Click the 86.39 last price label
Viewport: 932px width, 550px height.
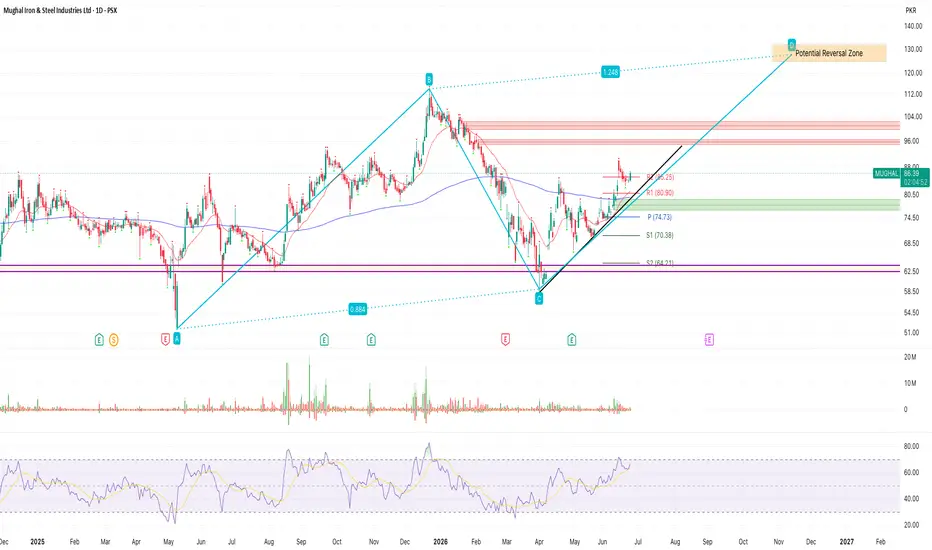[911, 173]
